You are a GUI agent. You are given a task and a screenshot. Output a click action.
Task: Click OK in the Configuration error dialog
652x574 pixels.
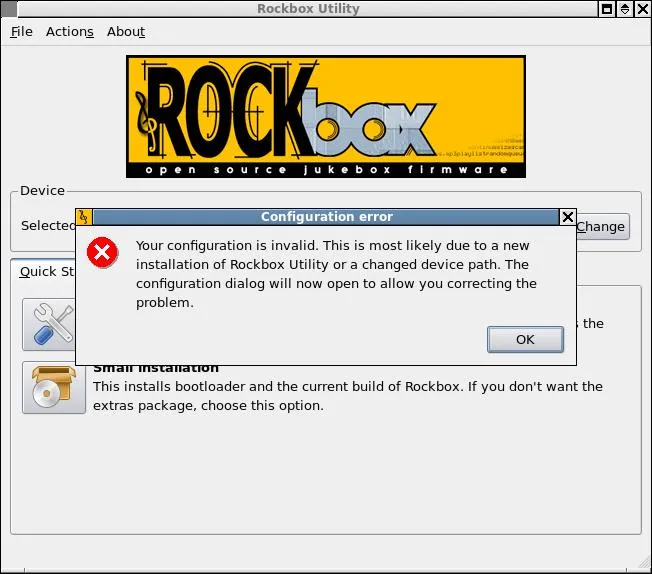point(525,339)
